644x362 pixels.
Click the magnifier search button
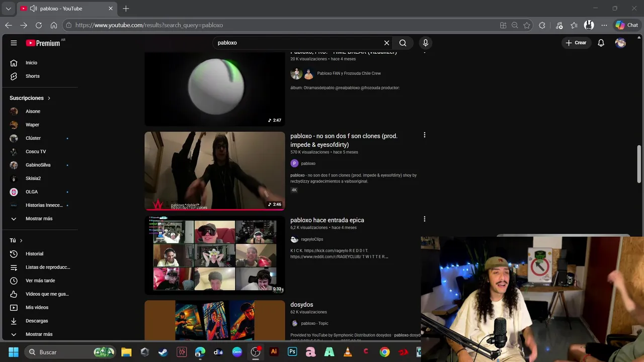(x=403, y=43)
